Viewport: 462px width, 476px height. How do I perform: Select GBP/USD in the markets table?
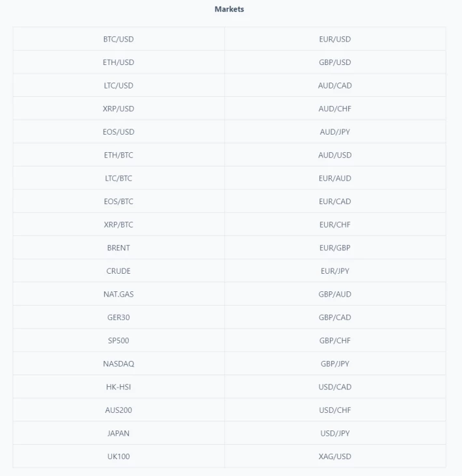tap(335, 62)
